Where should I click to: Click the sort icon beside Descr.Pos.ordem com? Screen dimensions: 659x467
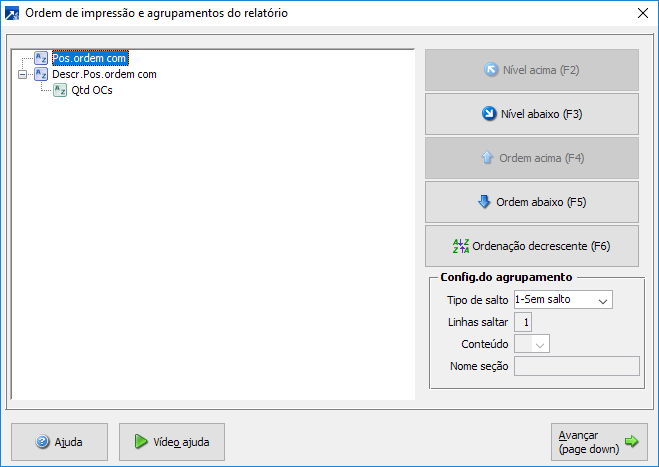pos(41,74)
